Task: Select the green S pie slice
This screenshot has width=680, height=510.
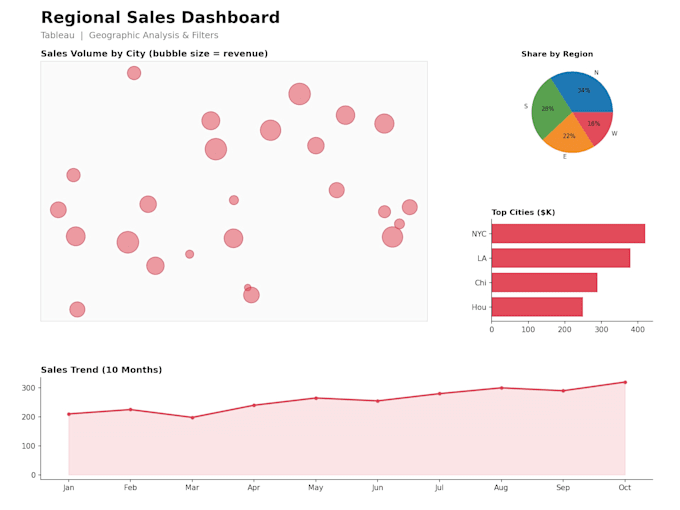Action: pyautogui.click(x=549, y=108)
